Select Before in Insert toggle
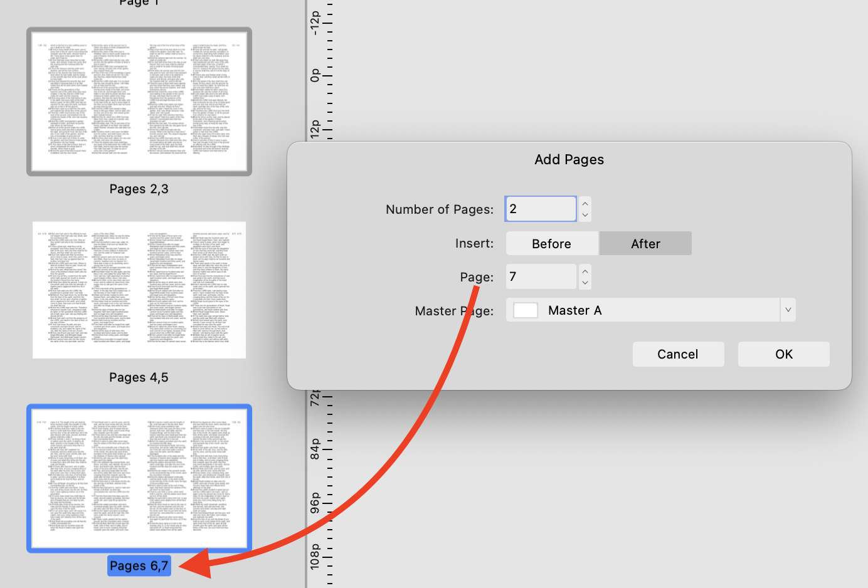Viewport: 868px width, 588px height. click(552, 243)
